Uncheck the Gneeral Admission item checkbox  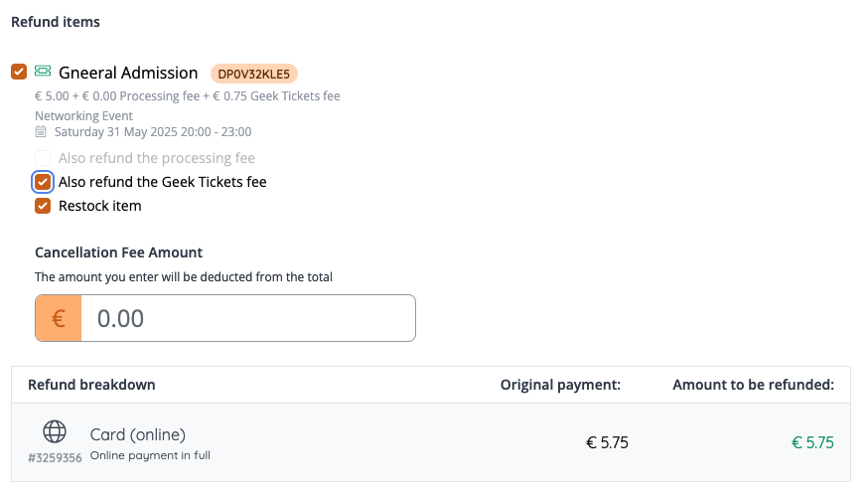(x=19, y=72)
